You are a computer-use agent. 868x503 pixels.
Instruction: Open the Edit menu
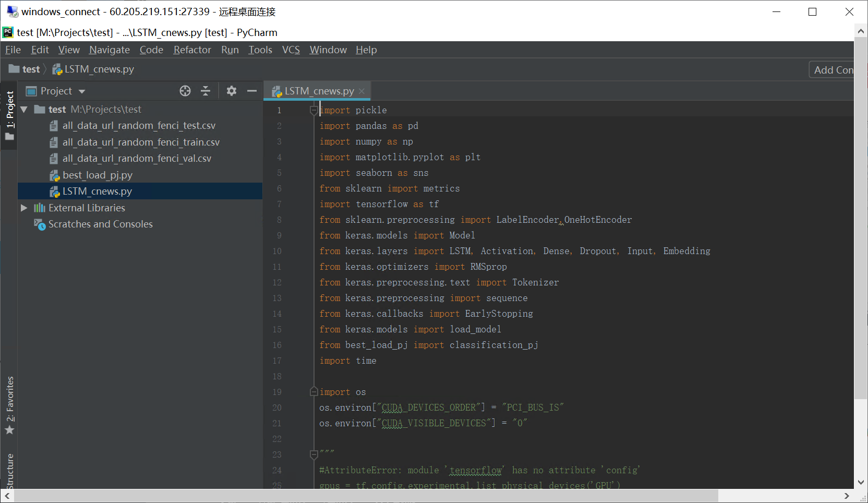pos(40,50)
